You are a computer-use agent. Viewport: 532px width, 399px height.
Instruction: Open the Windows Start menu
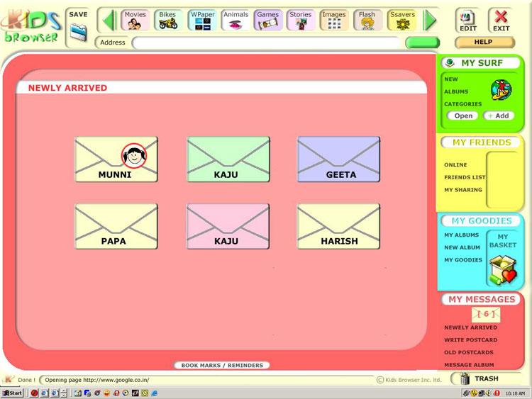(12, 393)
